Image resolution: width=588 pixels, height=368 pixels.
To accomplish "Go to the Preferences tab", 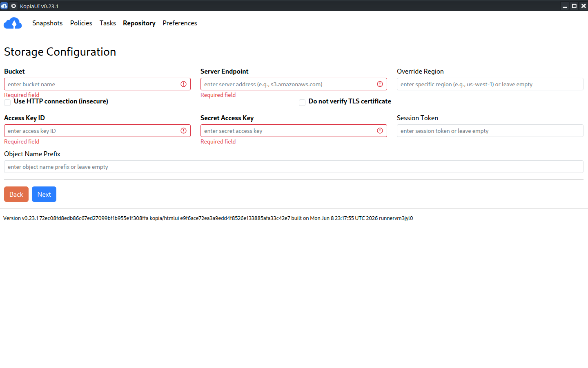I will tap(180, 23).
